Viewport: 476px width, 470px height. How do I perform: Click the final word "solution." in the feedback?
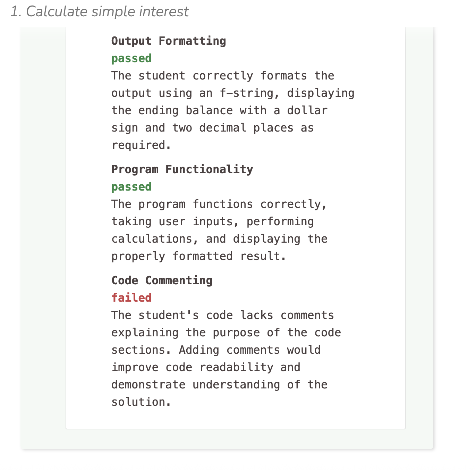coord(141,402)
